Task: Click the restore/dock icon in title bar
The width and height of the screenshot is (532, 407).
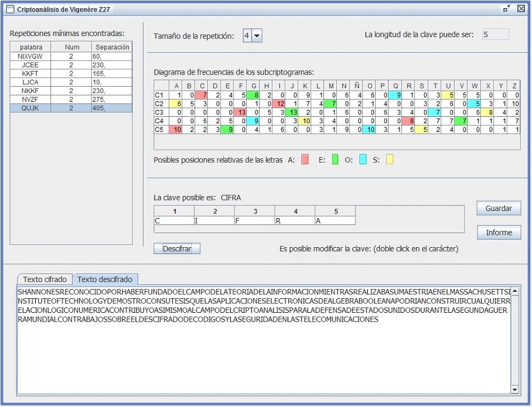Action: point(508,8)
